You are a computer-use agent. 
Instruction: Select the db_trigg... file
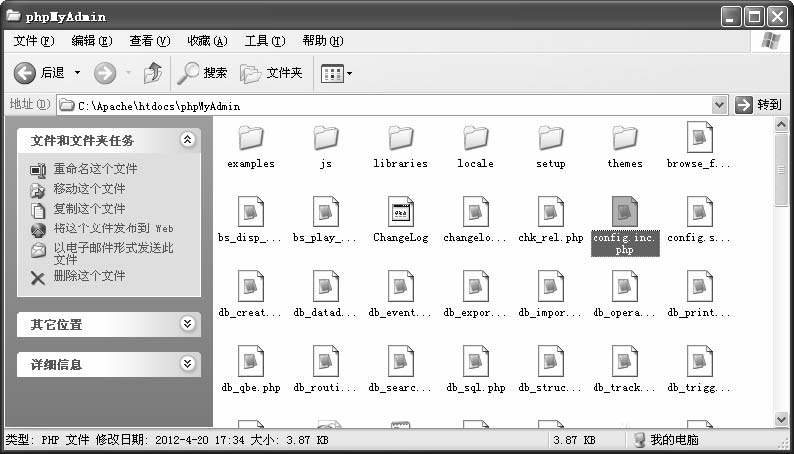[x=699, y=369]
